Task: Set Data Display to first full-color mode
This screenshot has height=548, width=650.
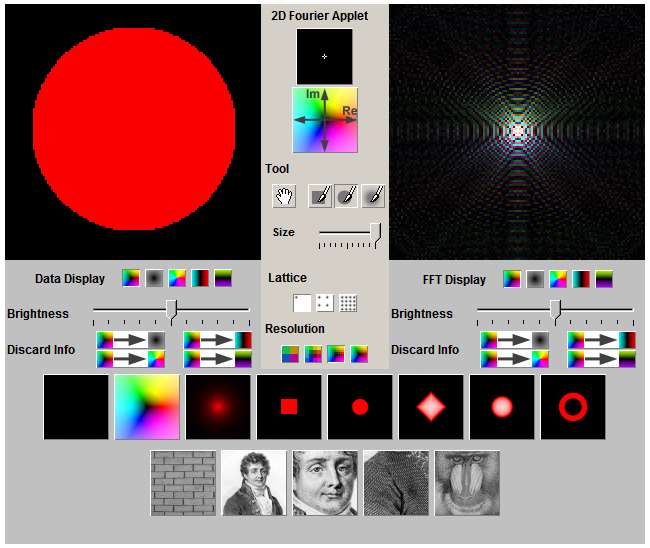Action: pos(131,279)
